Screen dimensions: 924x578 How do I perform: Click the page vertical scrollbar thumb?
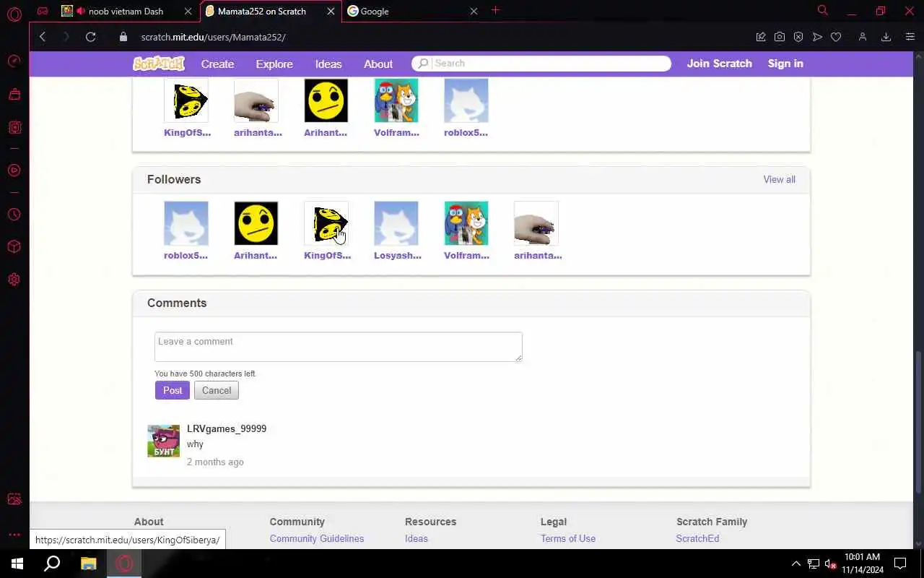(918, 421)
